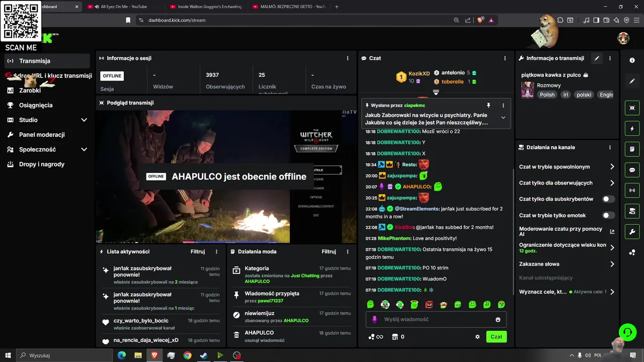The height and width of the screenshot is (362, 644).
Task: Click the channel points dots icon in rail
Action: [x=632, y=252]
